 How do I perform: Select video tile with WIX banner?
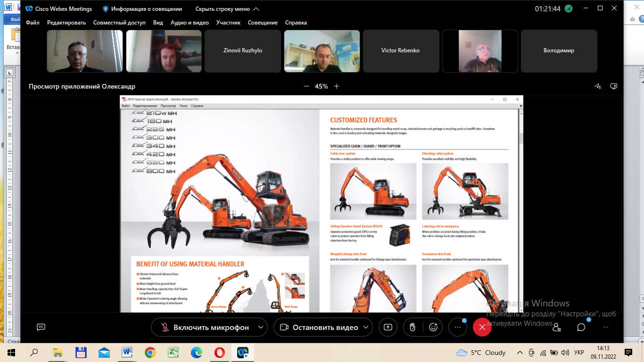click(x=322, y=51)
